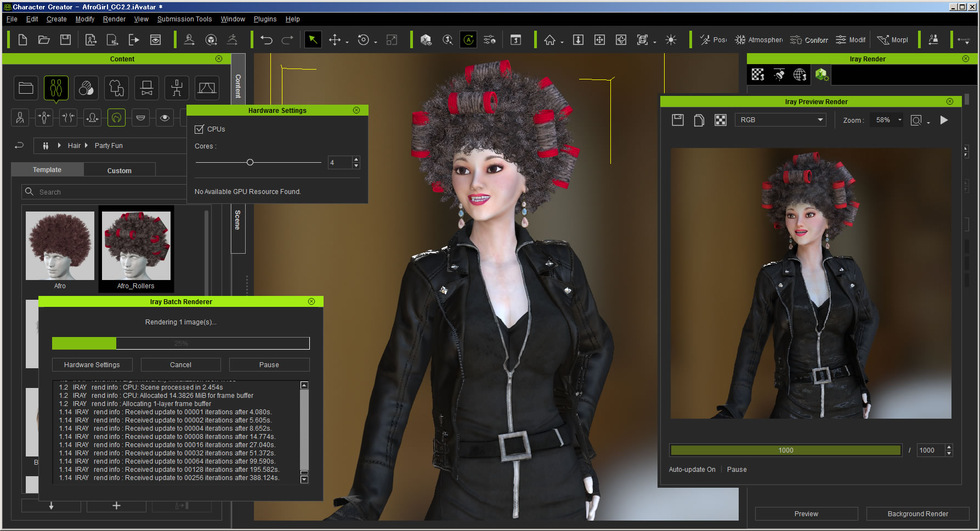Open the File menu
This screenshot has width=980, height=531.
12,19
